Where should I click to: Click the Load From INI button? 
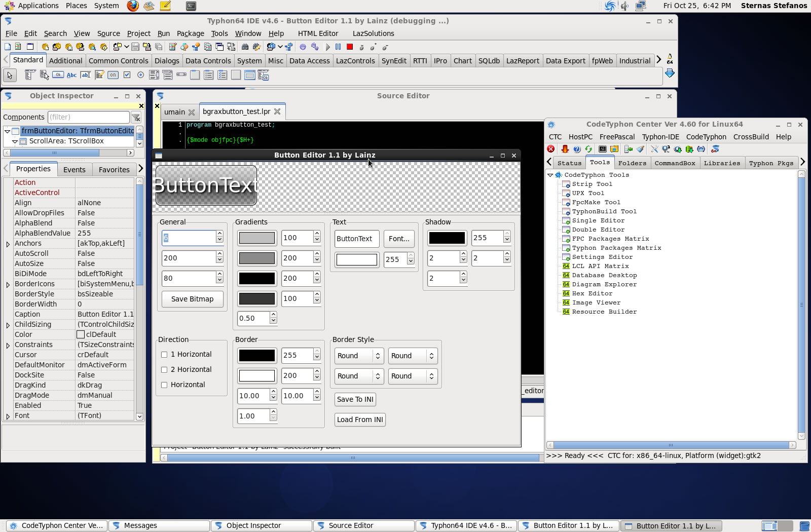coord(360,420)
